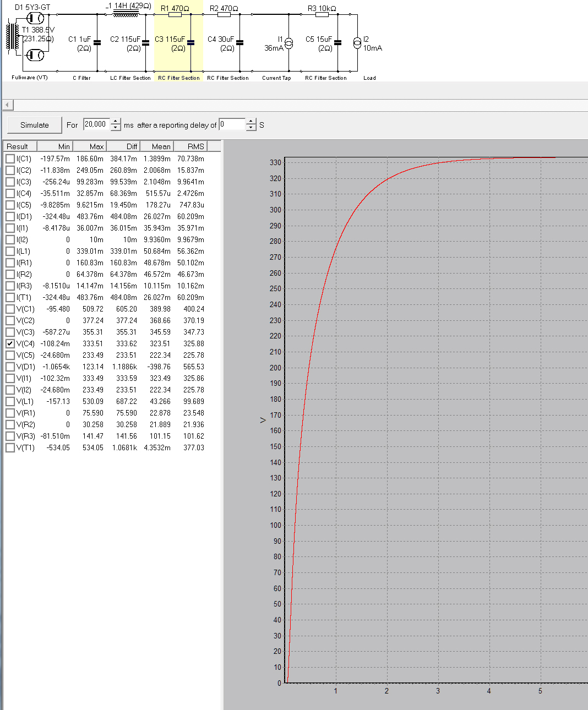Click the simulation time field showing 20,000
Image resolution: width=588 pixels, height=710 pixels.
(96, 125)
